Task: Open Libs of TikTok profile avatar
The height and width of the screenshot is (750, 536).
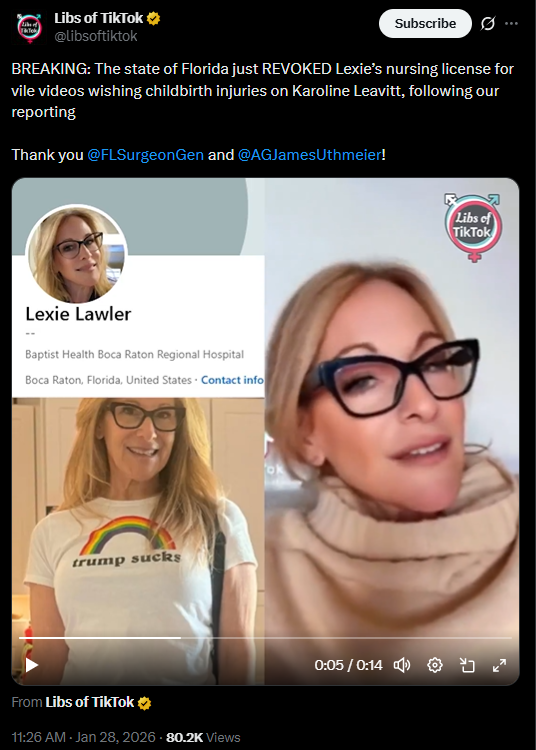Action: (x=29, y=28)
